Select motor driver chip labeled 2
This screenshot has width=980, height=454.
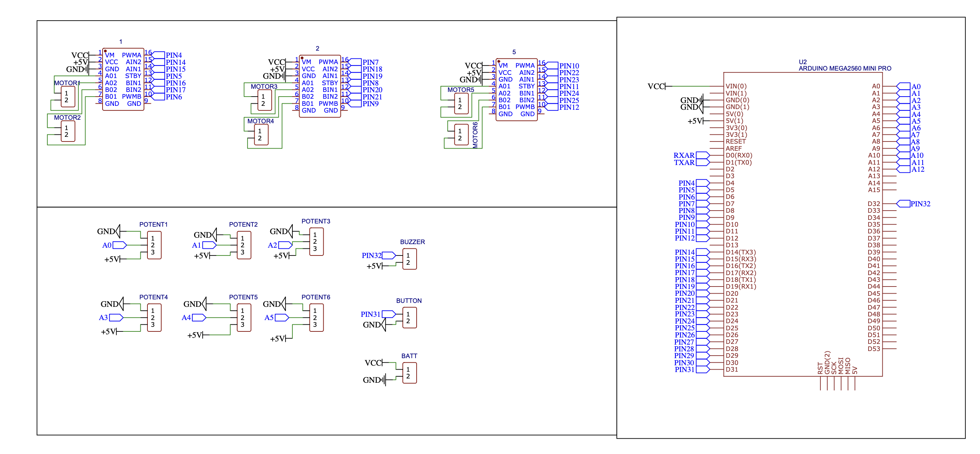[319, 86]
